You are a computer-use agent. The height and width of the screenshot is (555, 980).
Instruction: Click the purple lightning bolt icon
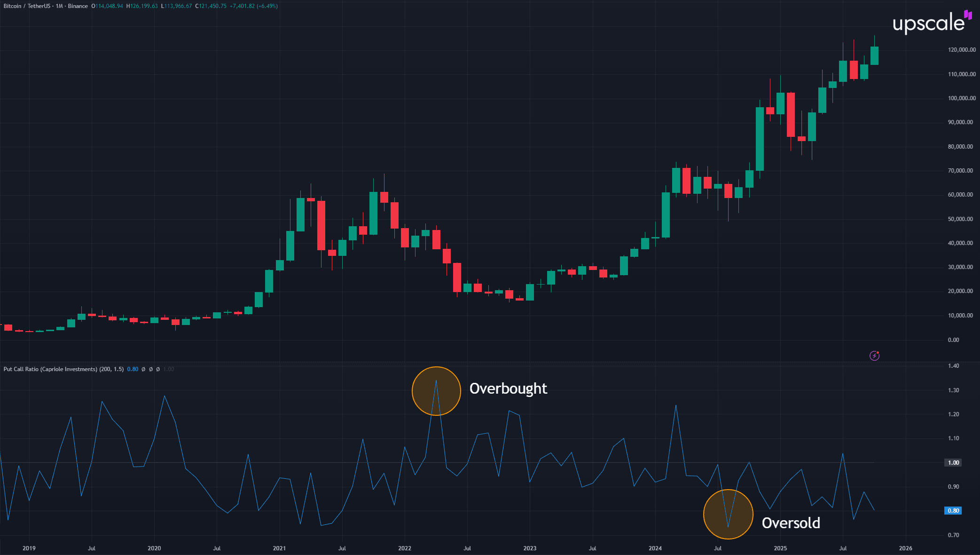pos(874,356)
